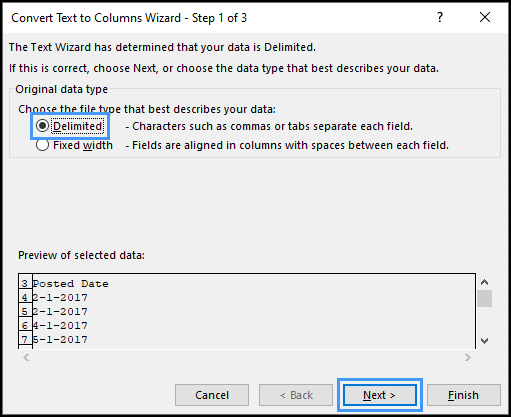
Task: Proceed with the Next > button
Action: (x=380, y=395)
